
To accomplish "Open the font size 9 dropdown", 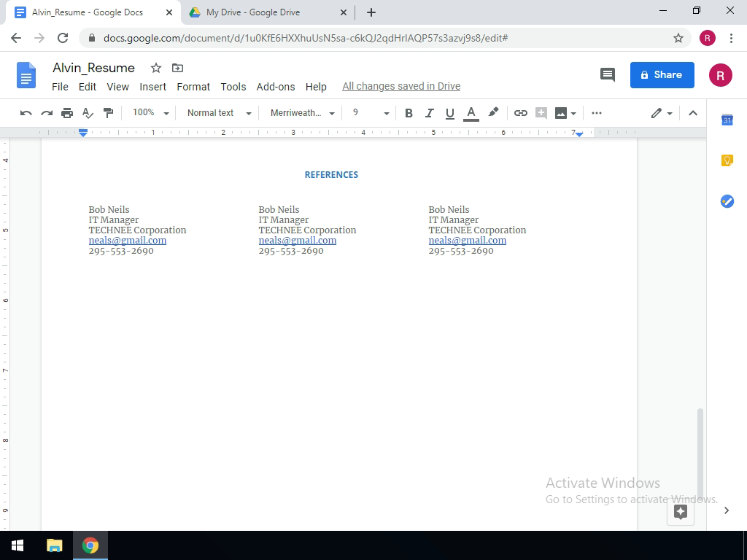I will coord(371,113).
